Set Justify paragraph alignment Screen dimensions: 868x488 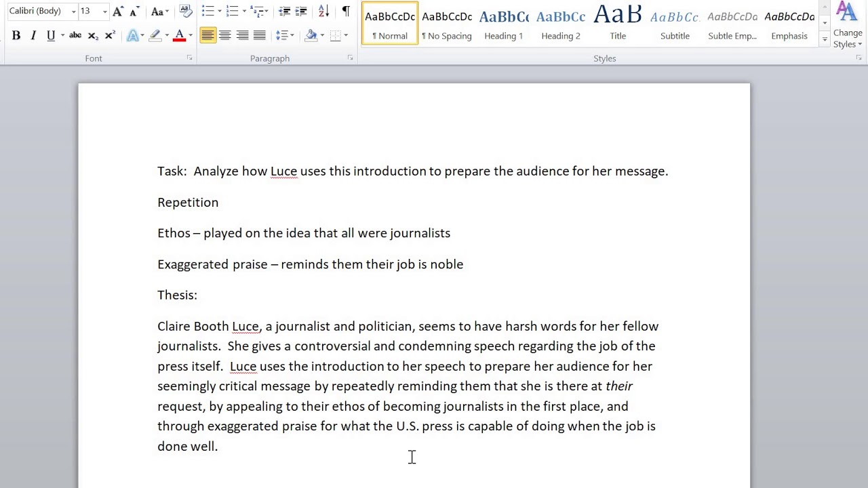(x=259, y=35)
